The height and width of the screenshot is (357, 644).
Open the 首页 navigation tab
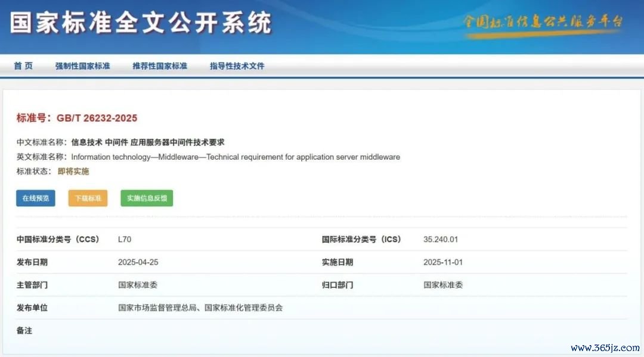23,66
